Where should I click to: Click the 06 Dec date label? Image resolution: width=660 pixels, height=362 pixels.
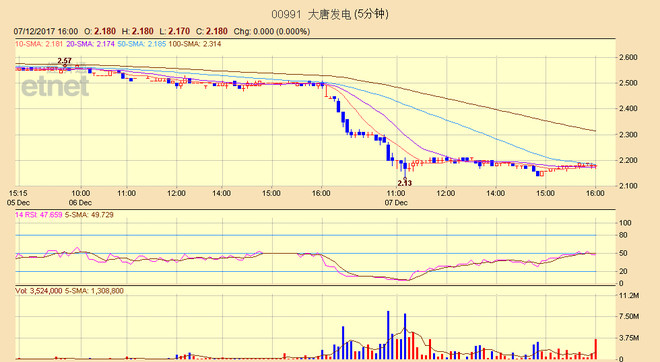pos(80,202)
